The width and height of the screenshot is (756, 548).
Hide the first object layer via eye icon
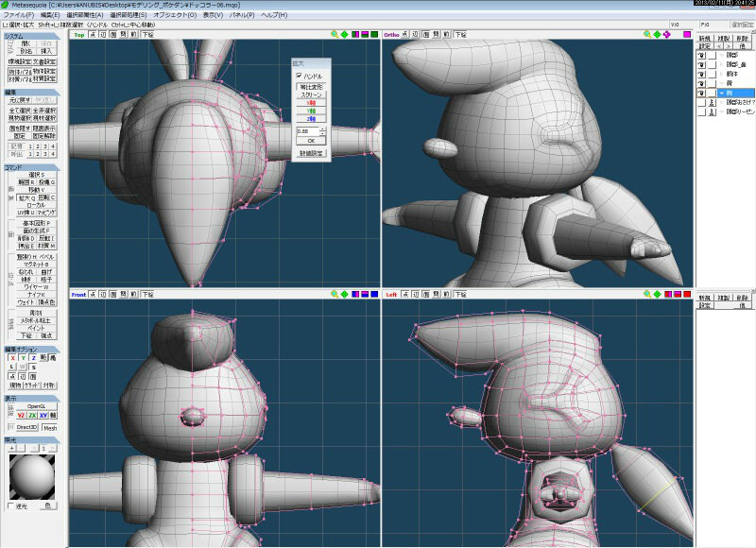[x=701, y=56]
